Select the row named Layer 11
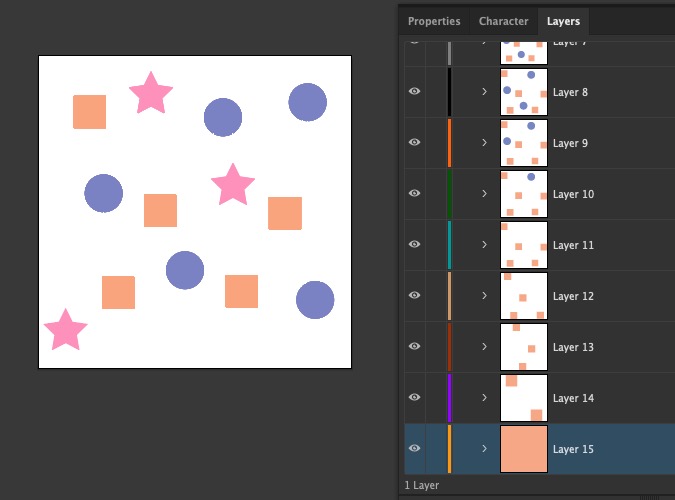The image size is (675, 500). pyautogui.click(x=539, y=245)
